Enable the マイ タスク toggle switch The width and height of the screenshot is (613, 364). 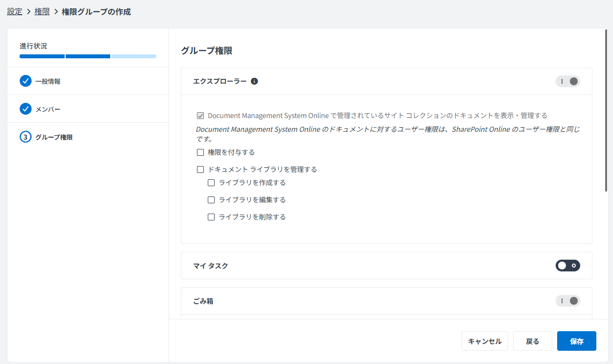(x=567, y=266)
